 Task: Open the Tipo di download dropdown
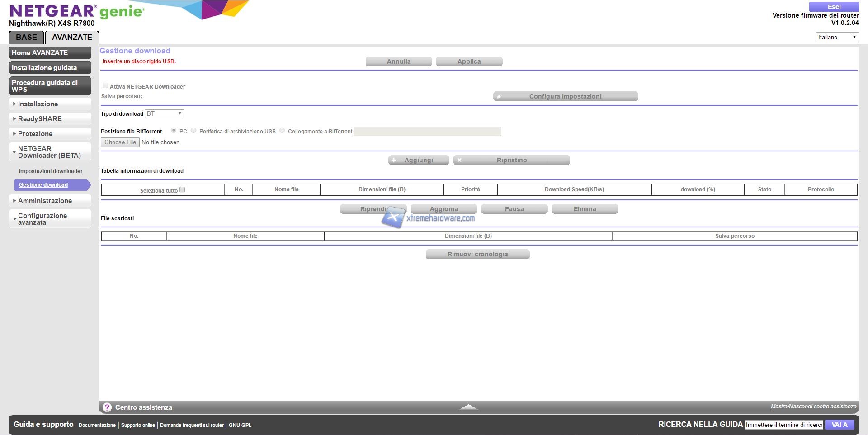165,114
